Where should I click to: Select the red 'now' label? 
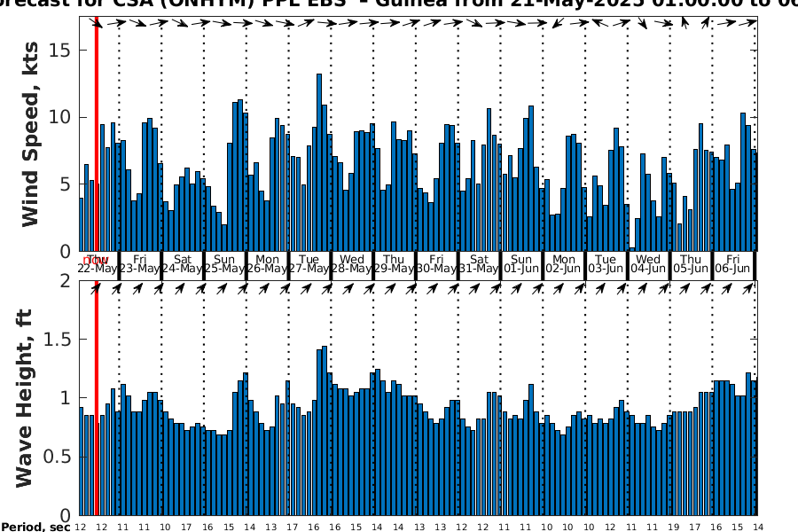95,261
